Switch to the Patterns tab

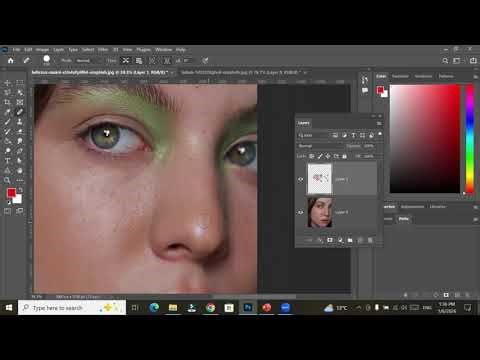446,76
